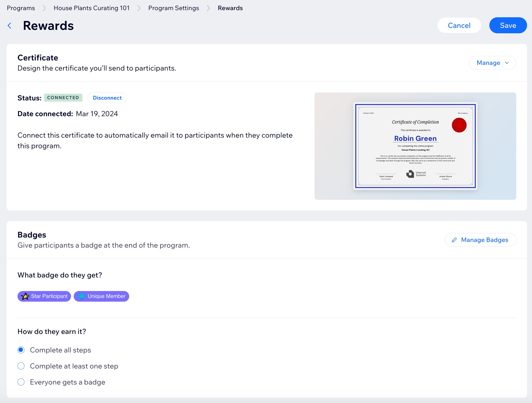Image resolution: width=532 pixels, height=403 pixels.
Task: Open the certificate preview thumbnail
Action: click(415, 146)
